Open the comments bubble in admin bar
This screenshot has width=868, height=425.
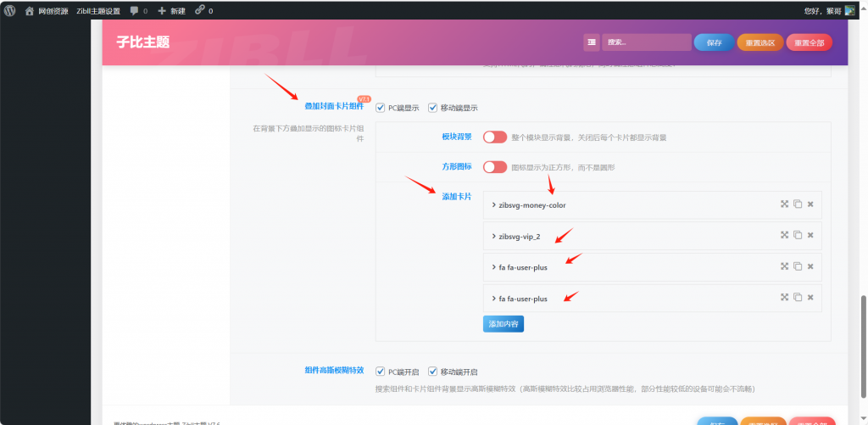(x=138, y=10)
